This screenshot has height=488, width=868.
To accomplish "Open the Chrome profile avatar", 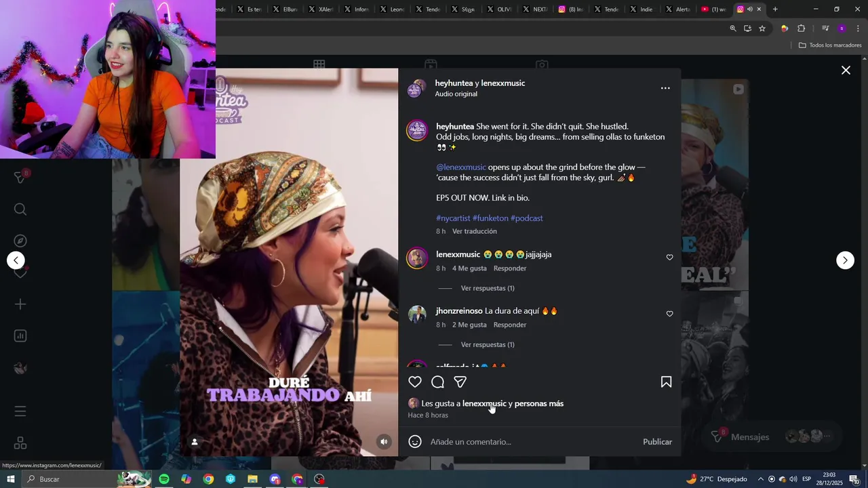I will (842, 28).
